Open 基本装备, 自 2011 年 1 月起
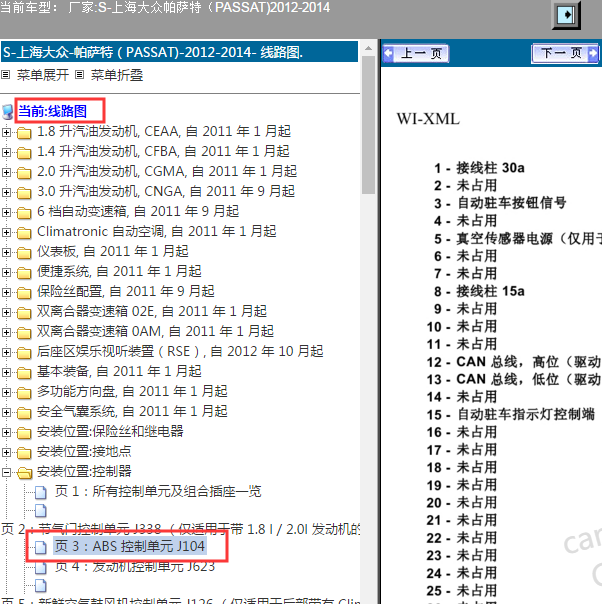 pos(119,371)
